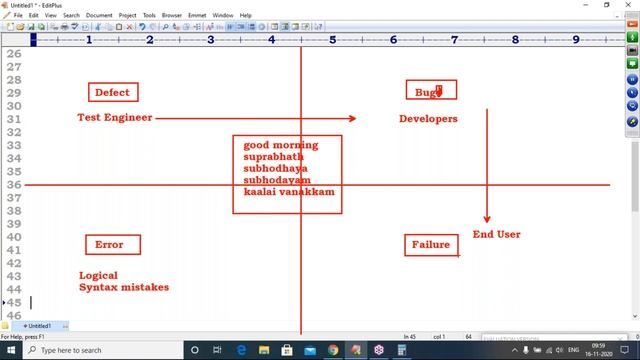Show hidden tray icons with the chevron
Image resolution: width=640 pixels, height=360 pixels.
(515, 350)
